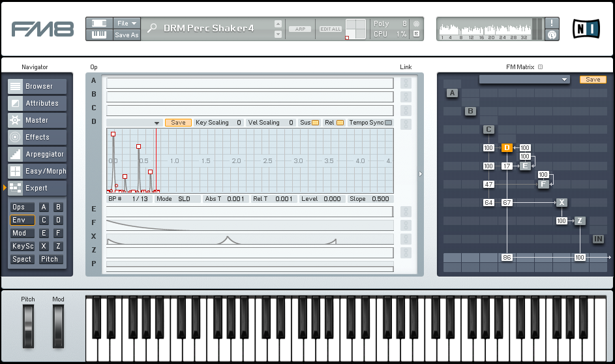
Task: Enable the Tempo Sync switch
Action: pos(388,123)
